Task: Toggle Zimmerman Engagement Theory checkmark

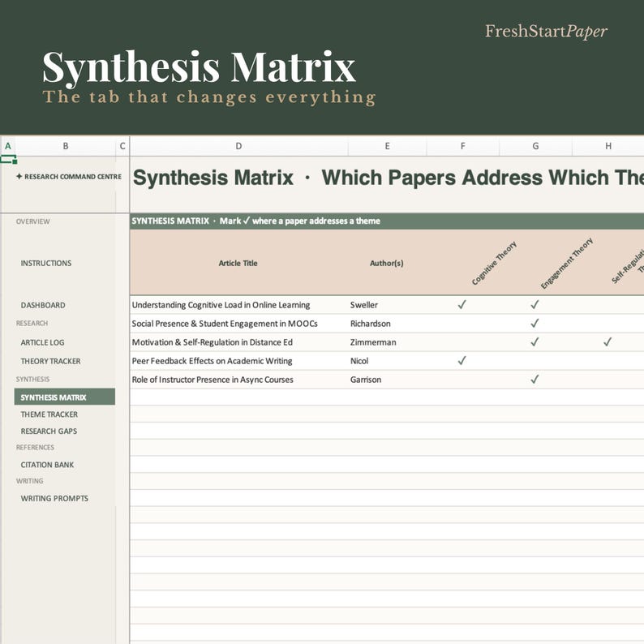Action: tap(535, 341)
